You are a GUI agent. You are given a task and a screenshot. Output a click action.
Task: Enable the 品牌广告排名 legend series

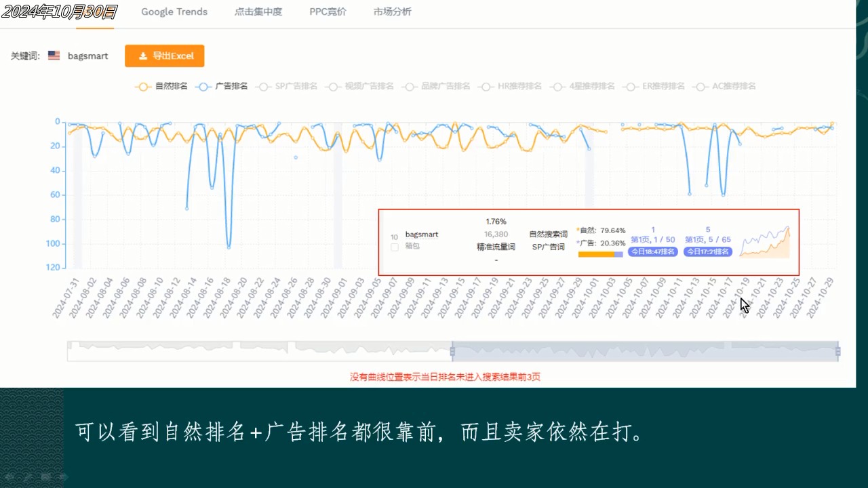pos(435,86)
